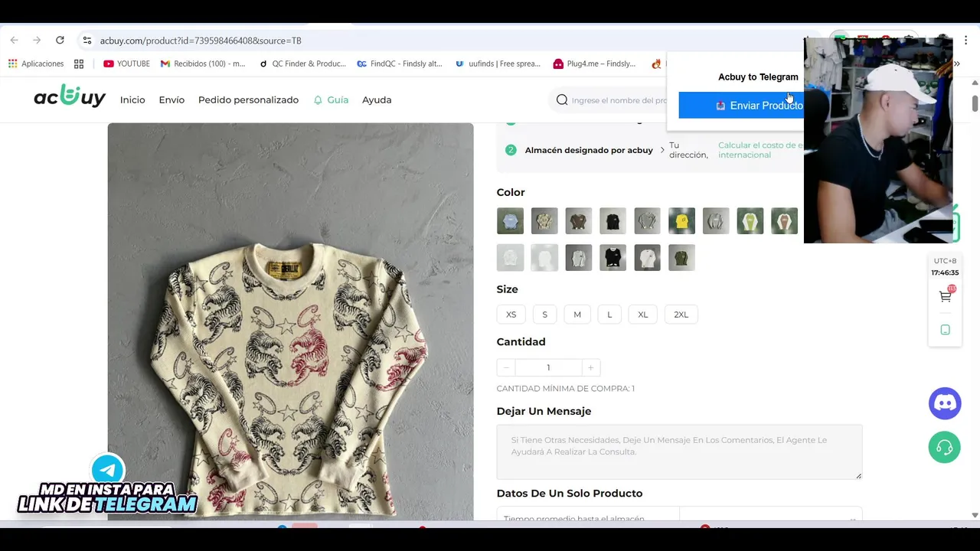Open the Ayuda menu item

coord(377,99)
